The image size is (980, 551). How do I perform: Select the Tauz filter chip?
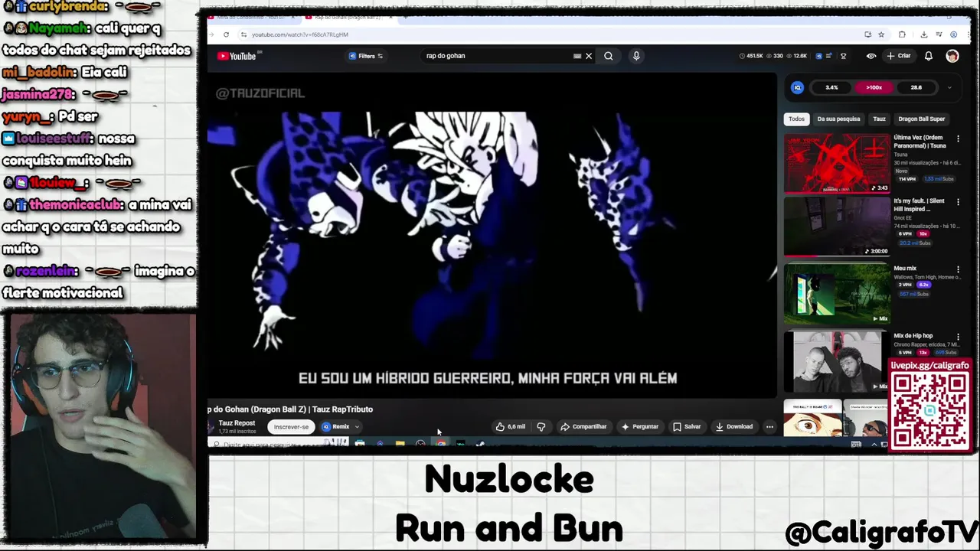tap(879, 119)
